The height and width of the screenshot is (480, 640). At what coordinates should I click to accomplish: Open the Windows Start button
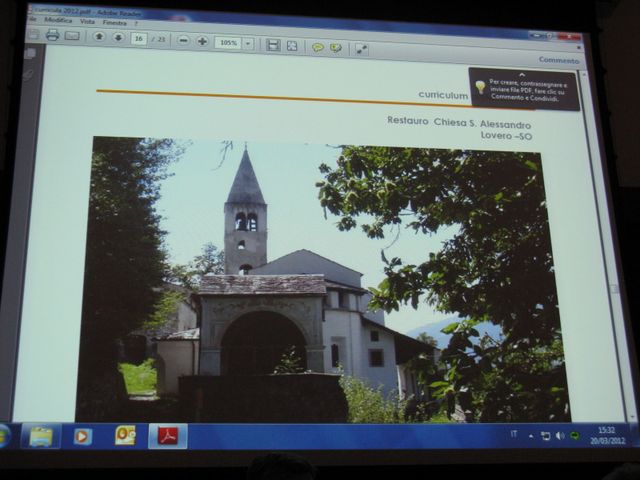3,436
